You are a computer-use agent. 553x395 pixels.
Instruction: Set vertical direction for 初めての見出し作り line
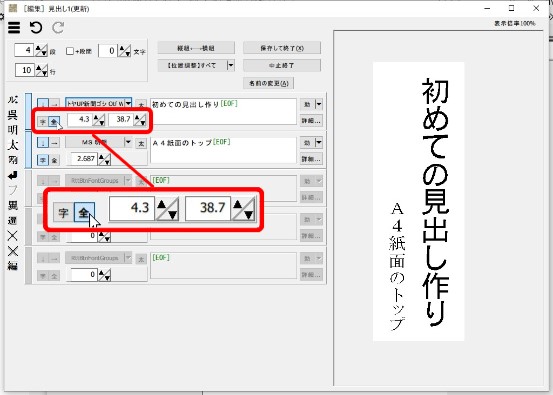click(43, 104)
